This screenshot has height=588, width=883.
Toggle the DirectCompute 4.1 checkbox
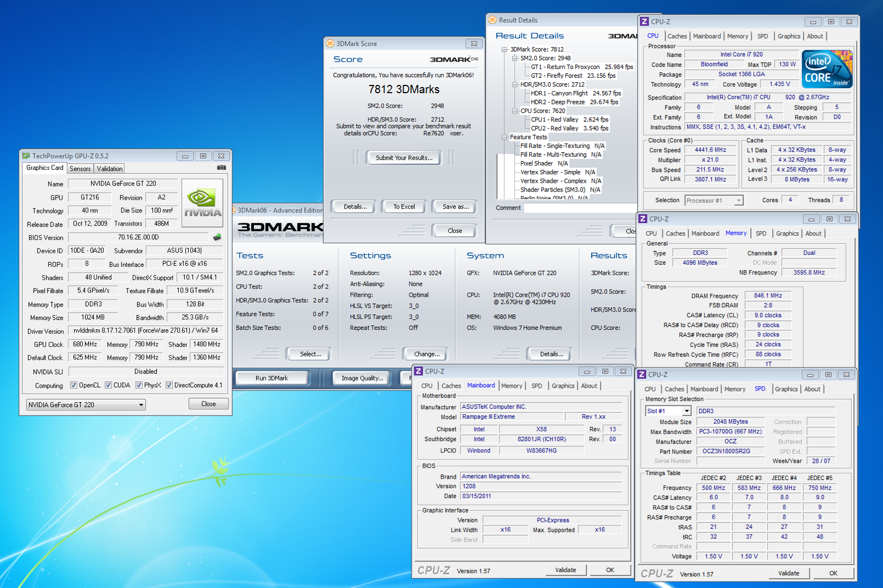tap(169, 385)
